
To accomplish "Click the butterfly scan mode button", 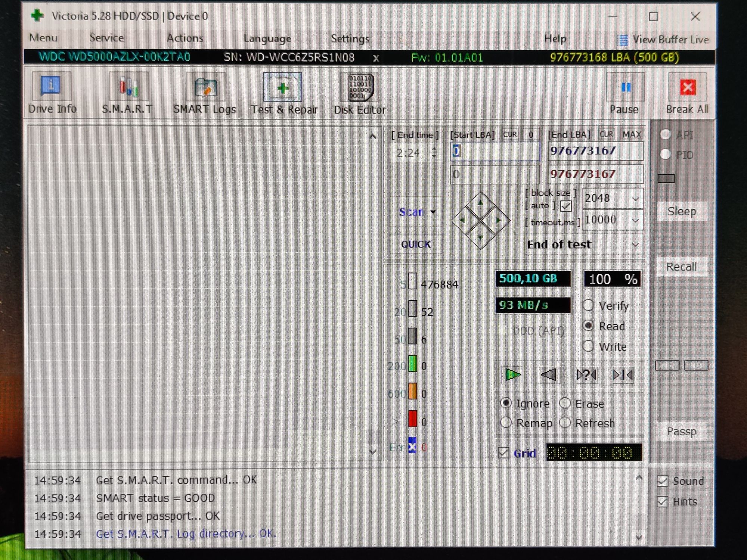I will point(623,374).
